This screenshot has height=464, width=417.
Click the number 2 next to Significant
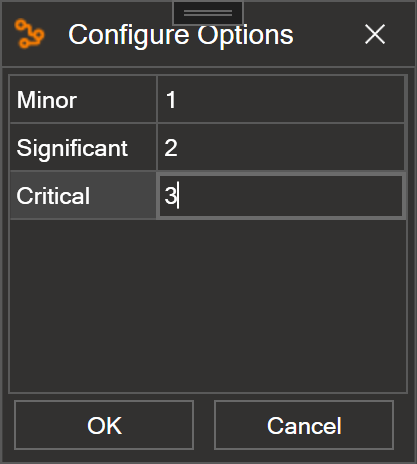pos(171,148)
